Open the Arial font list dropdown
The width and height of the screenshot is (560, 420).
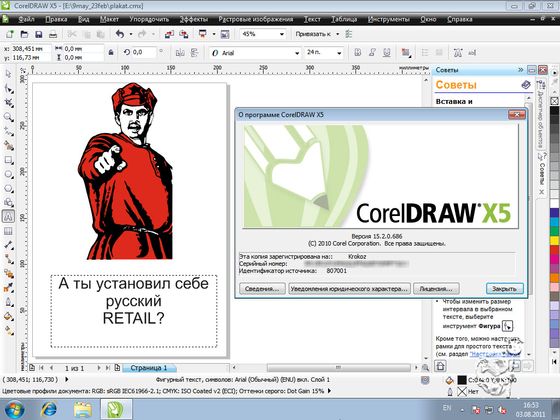click(297, 53)
